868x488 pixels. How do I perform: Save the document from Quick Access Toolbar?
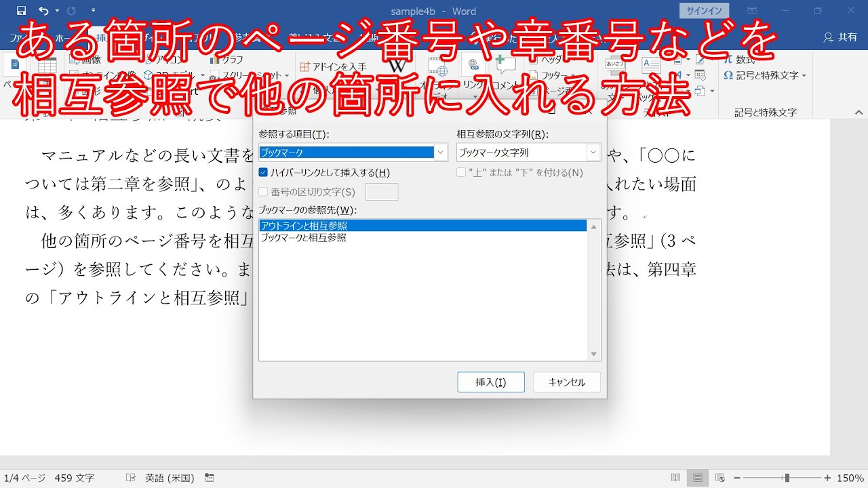coord(21,11)
